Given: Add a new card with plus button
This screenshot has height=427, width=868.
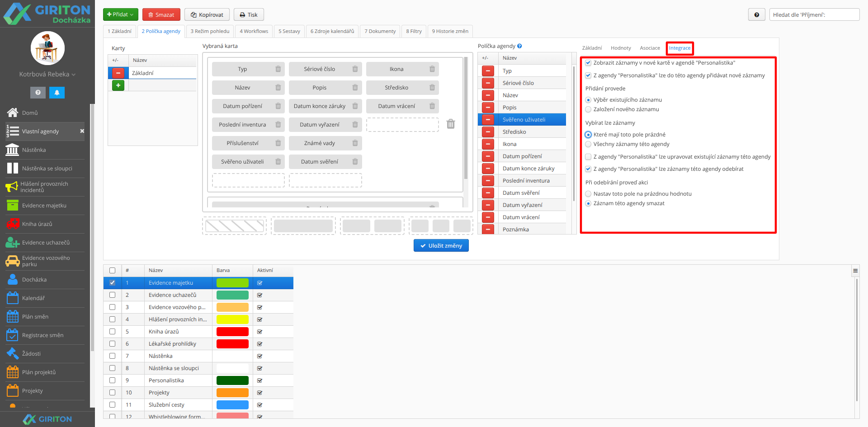Looking at the screenshot, I should (118, 85).
